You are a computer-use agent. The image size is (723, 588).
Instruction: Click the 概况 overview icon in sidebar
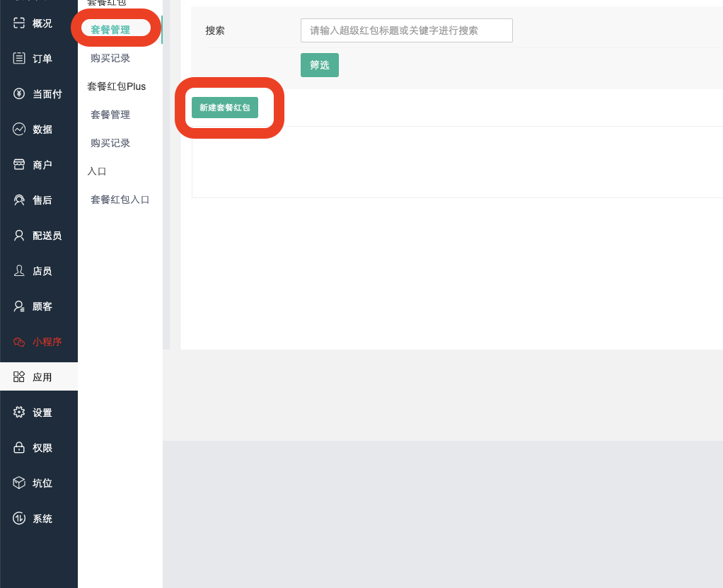pyautogui.click(x=19, y=23)
